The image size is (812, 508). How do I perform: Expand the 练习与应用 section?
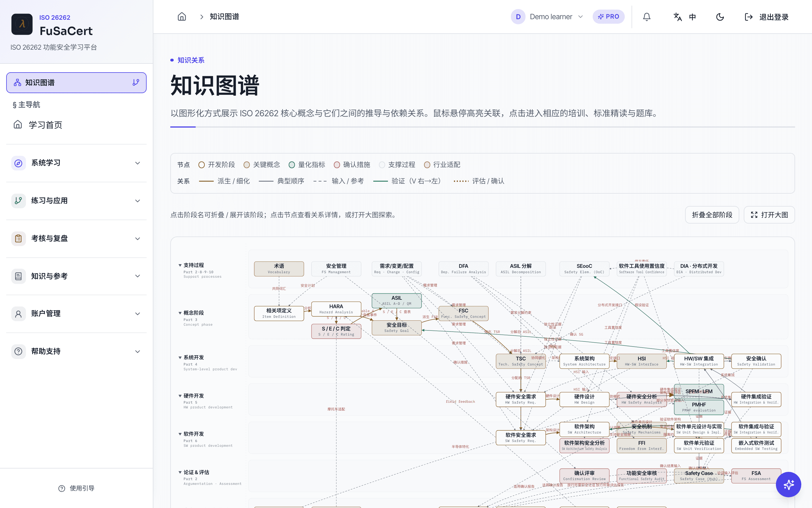click(x=76, y=201)
